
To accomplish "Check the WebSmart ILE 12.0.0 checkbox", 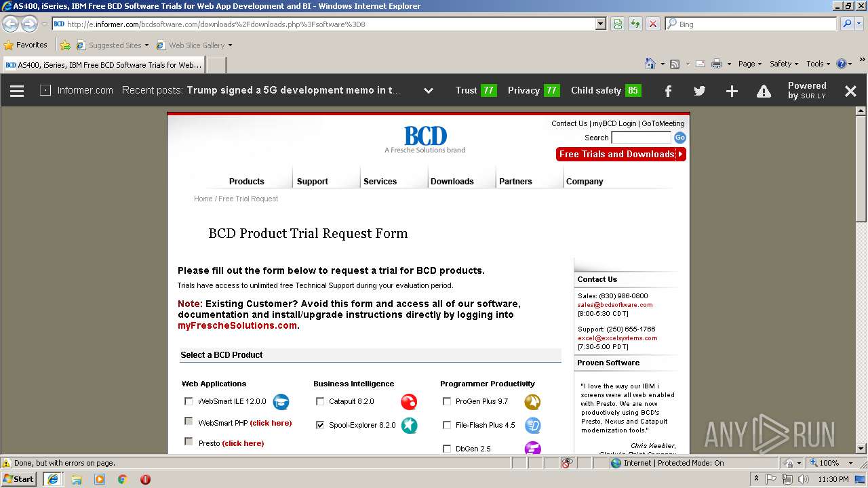I will point(189,401).
